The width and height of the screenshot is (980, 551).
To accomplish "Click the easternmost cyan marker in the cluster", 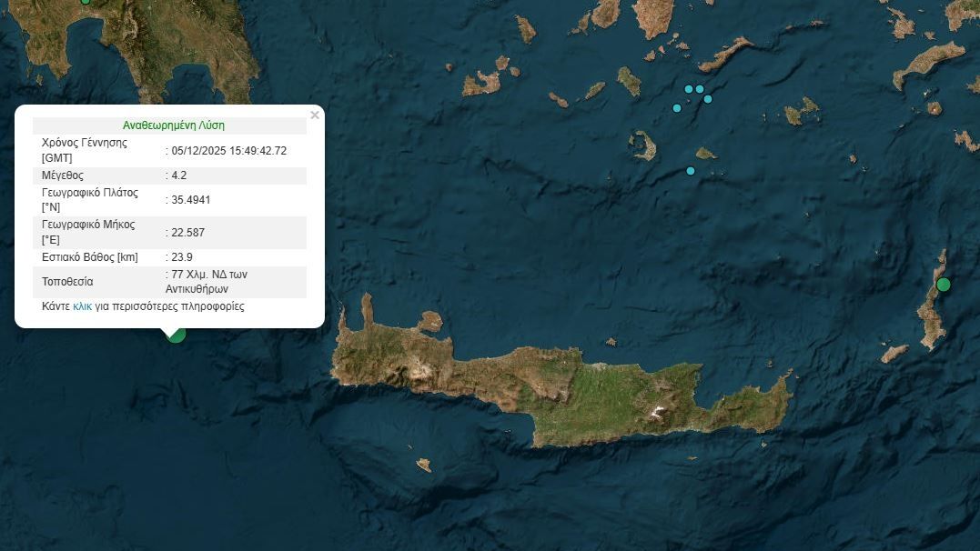I will [x=708, y=99].
